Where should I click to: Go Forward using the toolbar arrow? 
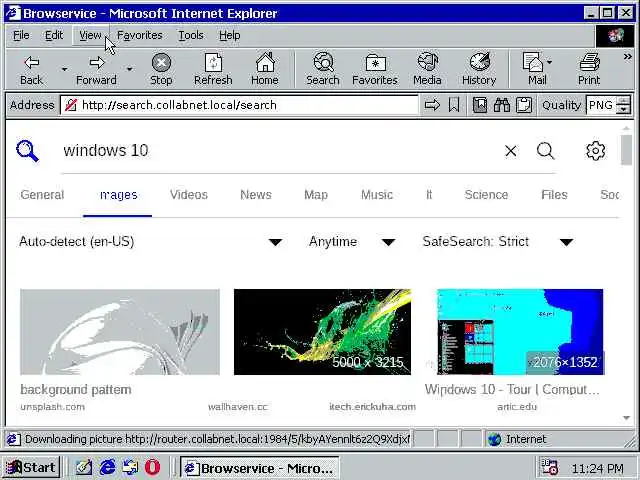[x=96, y=69]
